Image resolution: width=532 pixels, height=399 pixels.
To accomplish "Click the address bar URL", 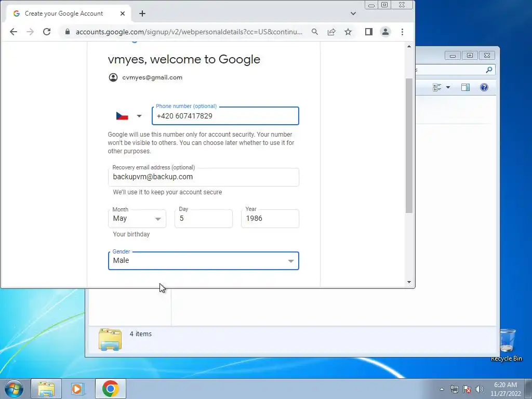I will click(189, 32).
